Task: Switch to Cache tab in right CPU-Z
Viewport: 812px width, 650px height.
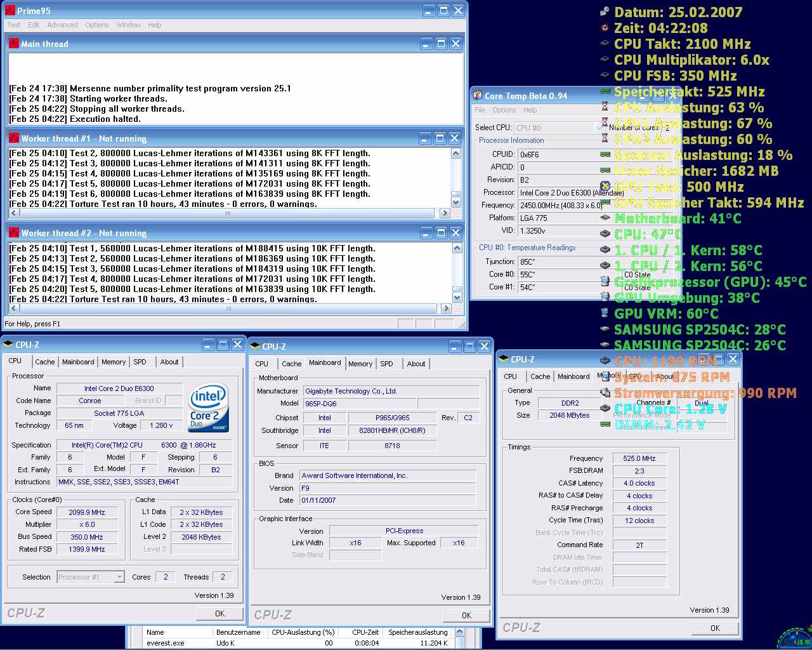Action: (x=540, y=376)
